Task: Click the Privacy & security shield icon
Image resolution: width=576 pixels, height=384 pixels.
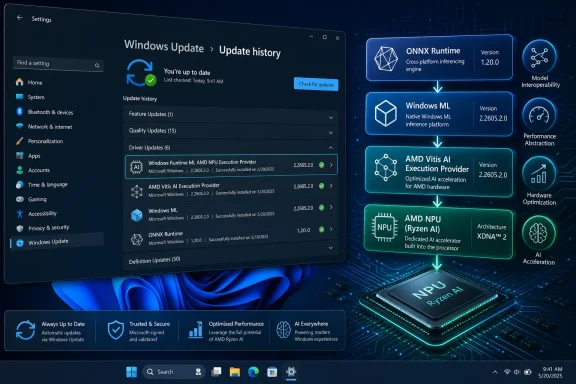Action: (x=20, y=228)
